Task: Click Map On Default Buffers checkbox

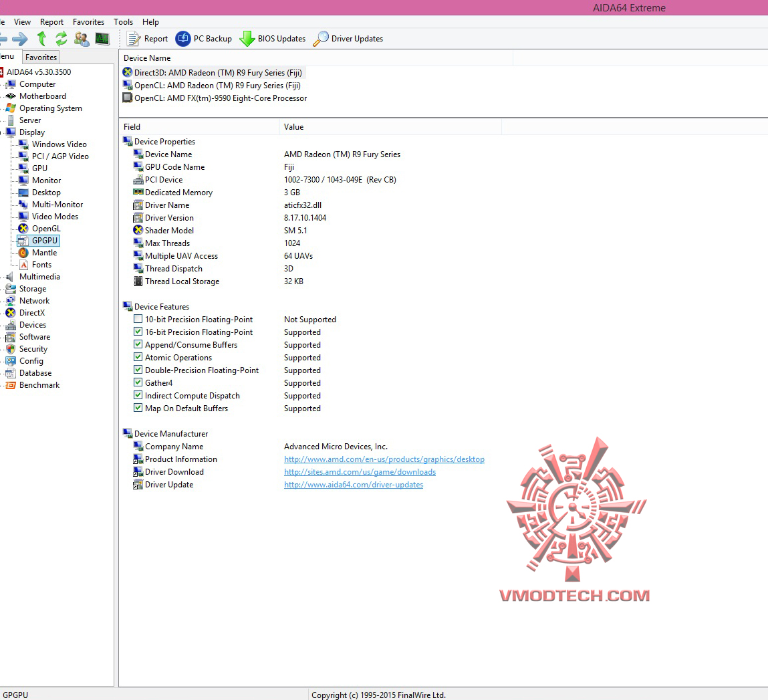Action: click(138, 408)
